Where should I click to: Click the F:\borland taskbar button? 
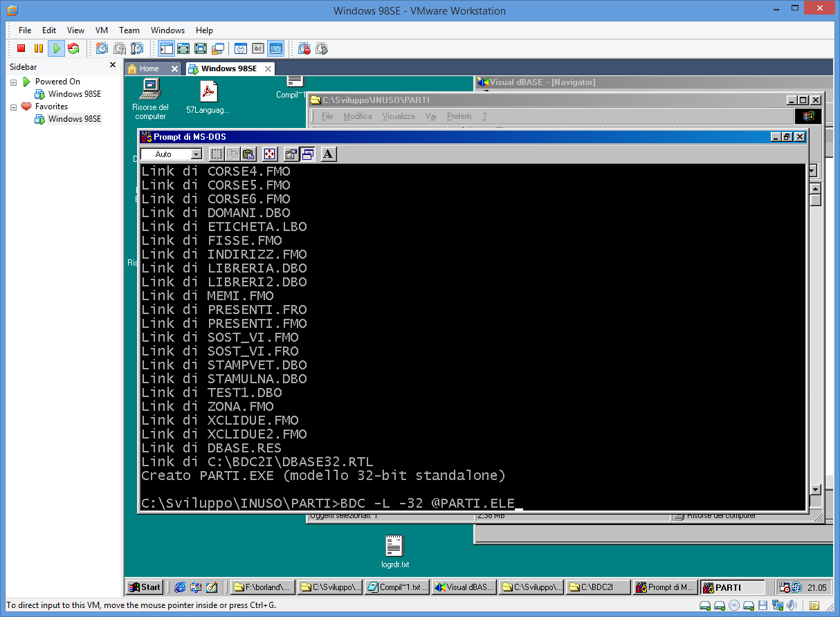(x=264, y=587)
